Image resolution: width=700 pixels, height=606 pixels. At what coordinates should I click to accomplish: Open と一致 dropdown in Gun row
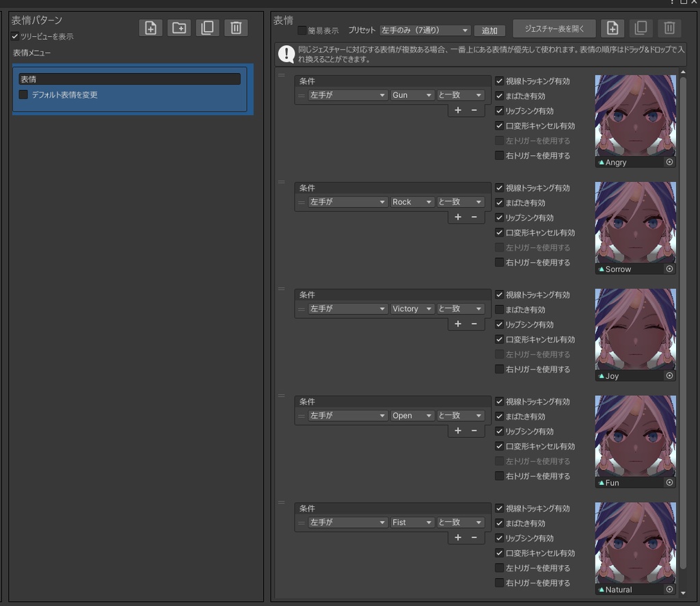coord(460,95)
